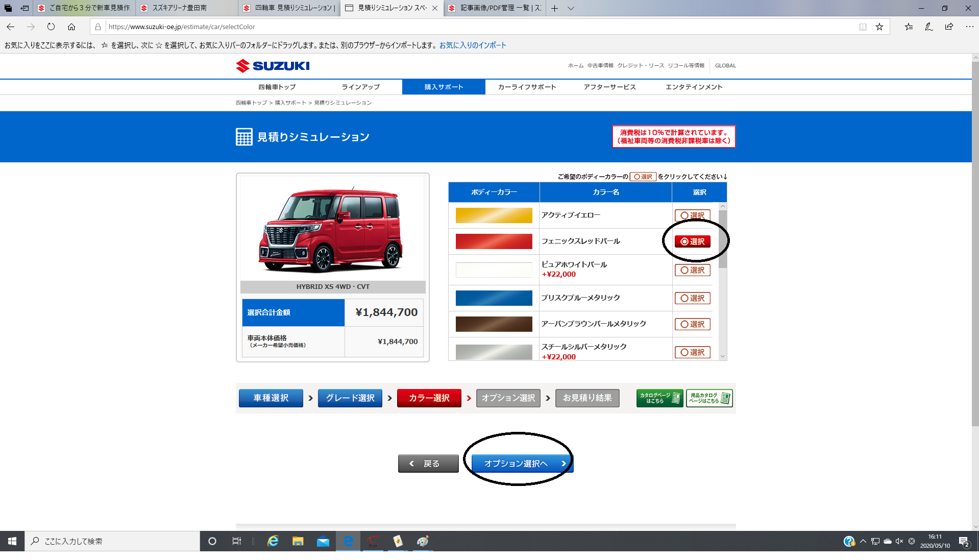Add page to favorites star icon
The width and height of the screenshot is (979, 560).
(879, 27)
